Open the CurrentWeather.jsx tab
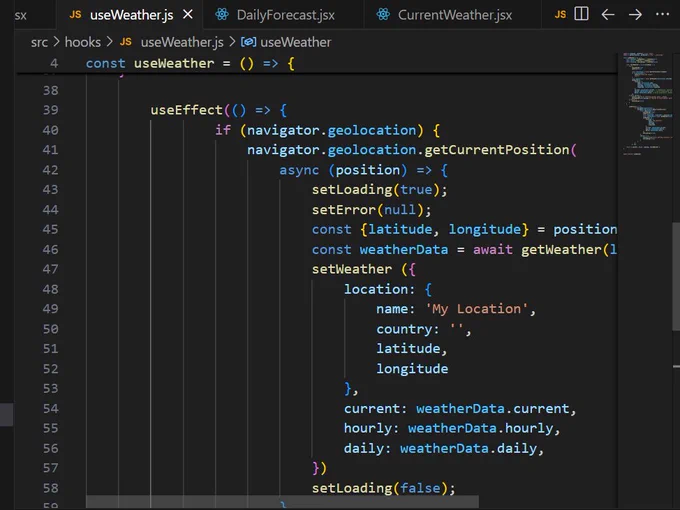 pos(451,15)
